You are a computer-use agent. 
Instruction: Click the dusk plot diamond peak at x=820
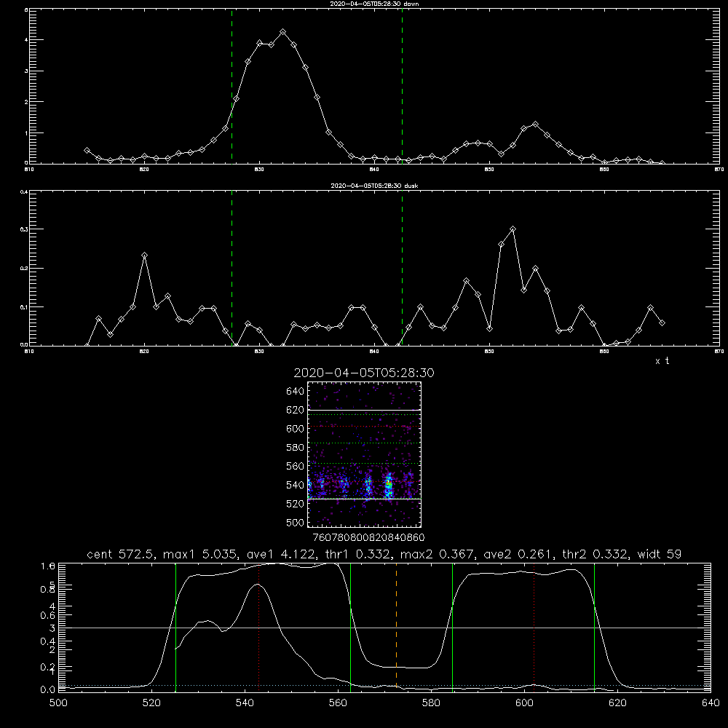(x=144, y=256)
